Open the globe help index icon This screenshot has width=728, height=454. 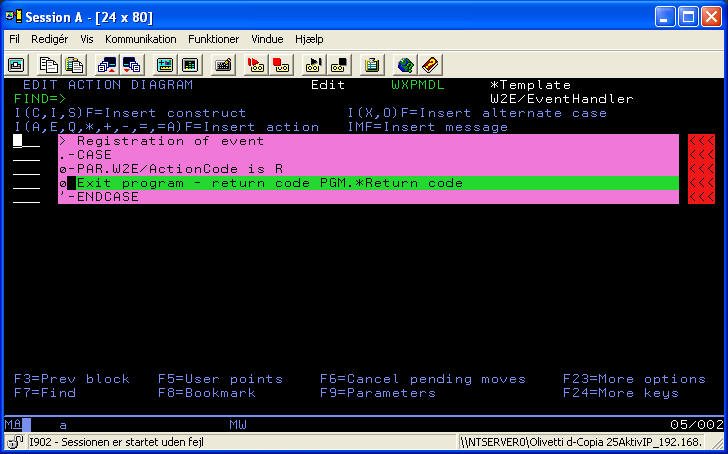405,65
